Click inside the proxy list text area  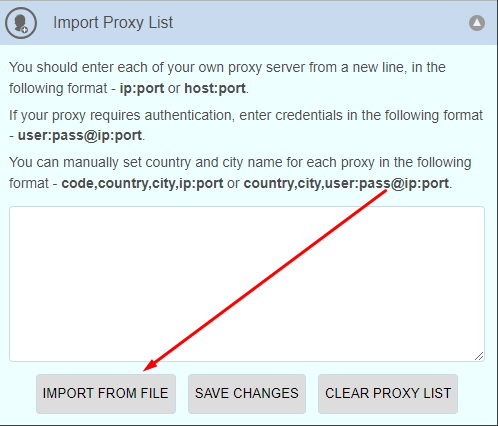pos(247,284)
